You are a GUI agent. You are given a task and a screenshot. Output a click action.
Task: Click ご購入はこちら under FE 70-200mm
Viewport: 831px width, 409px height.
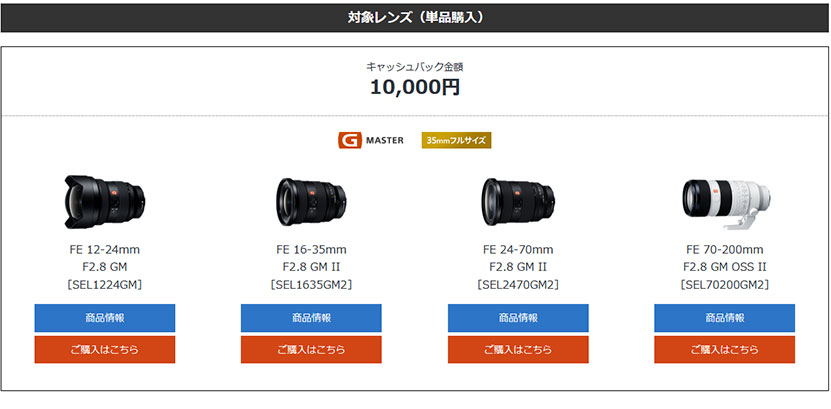[x=724, y=350]
